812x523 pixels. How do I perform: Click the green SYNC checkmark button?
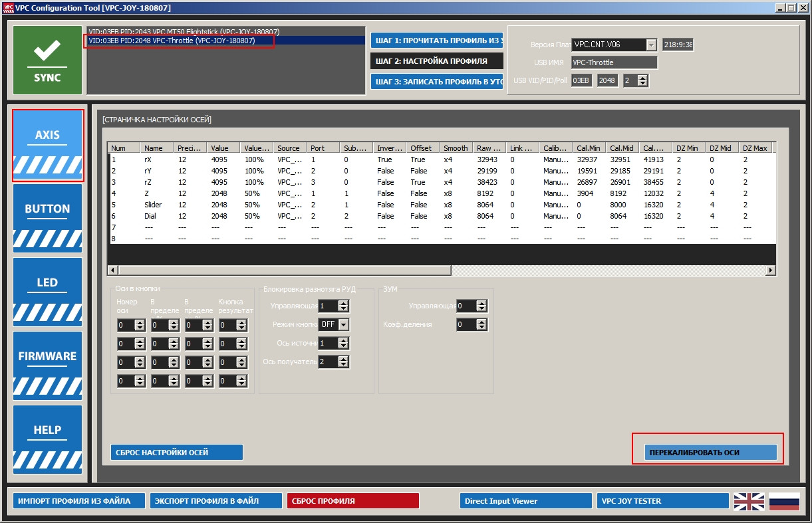[47, 60]
